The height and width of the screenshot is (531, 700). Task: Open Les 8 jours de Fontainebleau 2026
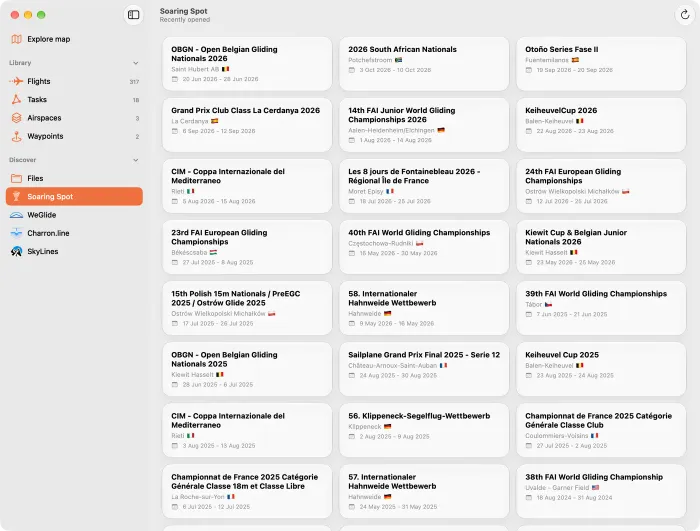click(424, 186)
